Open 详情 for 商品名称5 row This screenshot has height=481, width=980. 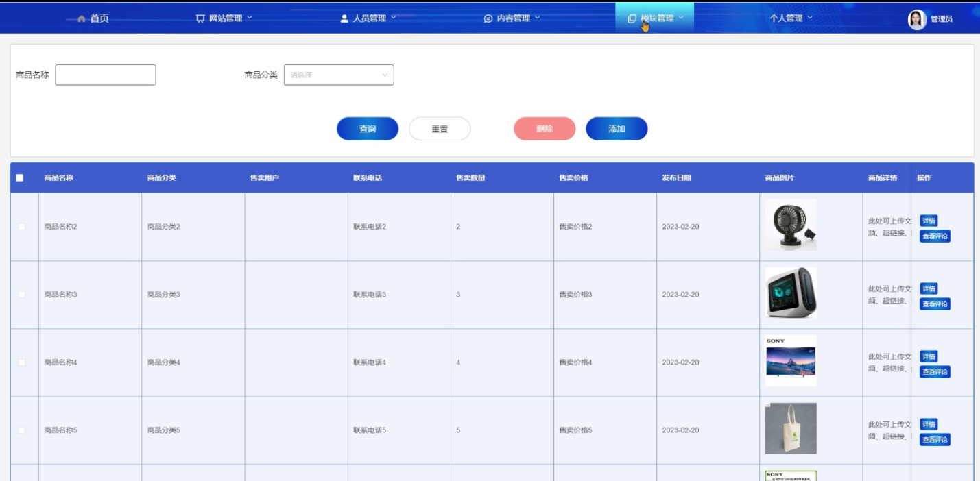click(929, 424)
